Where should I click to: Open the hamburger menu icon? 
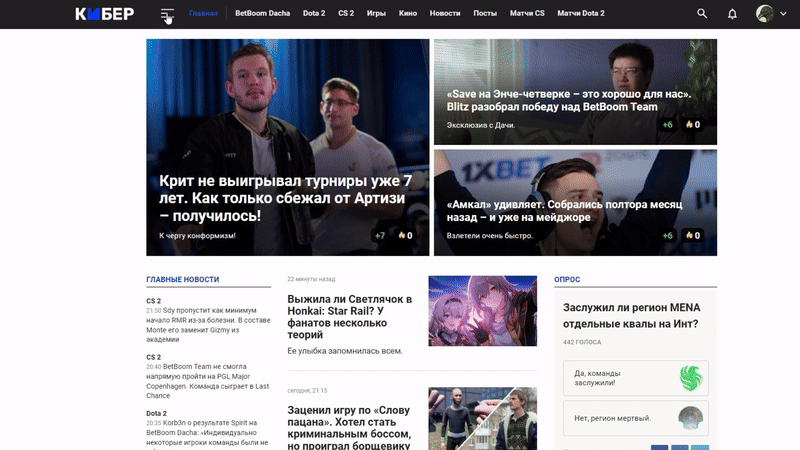(167, 14)
